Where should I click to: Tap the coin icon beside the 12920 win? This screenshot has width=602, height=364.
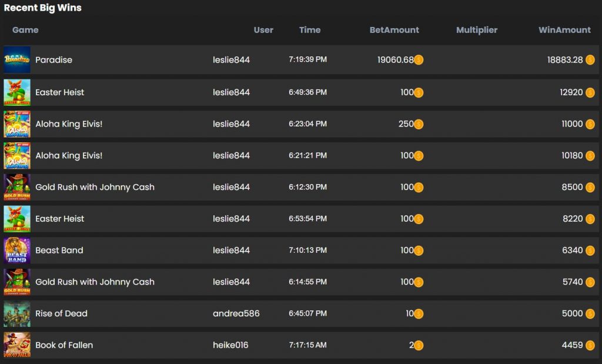tap(590, 92)
